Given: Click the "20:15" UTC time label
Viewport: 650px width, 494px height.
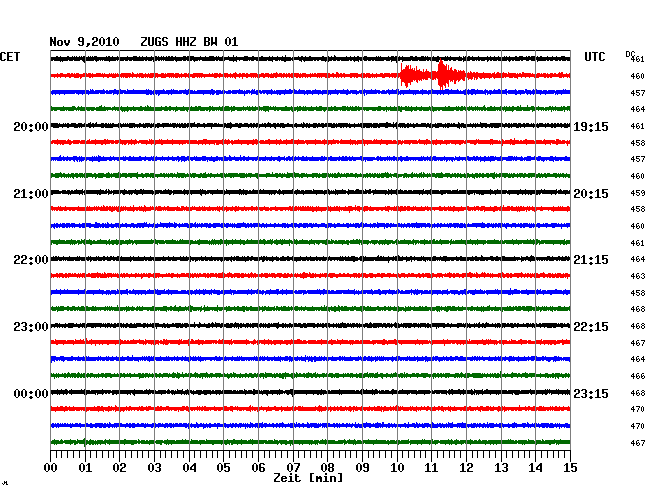Looking at the screenshot, I should 591,194.
